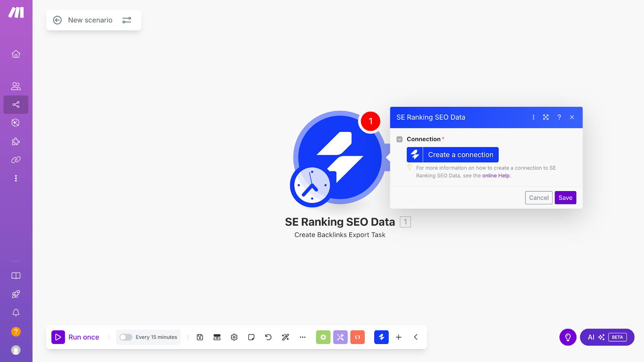Click Run once to start the scenario
The image size is (644, 362).
coord(76,337)
